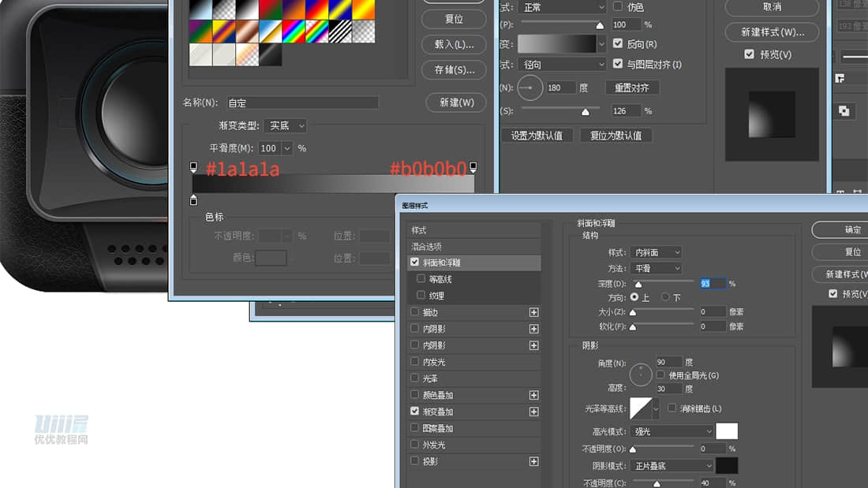Add another 描边 effect with its plus icon
868x488 pixels.
pos(533,313)
